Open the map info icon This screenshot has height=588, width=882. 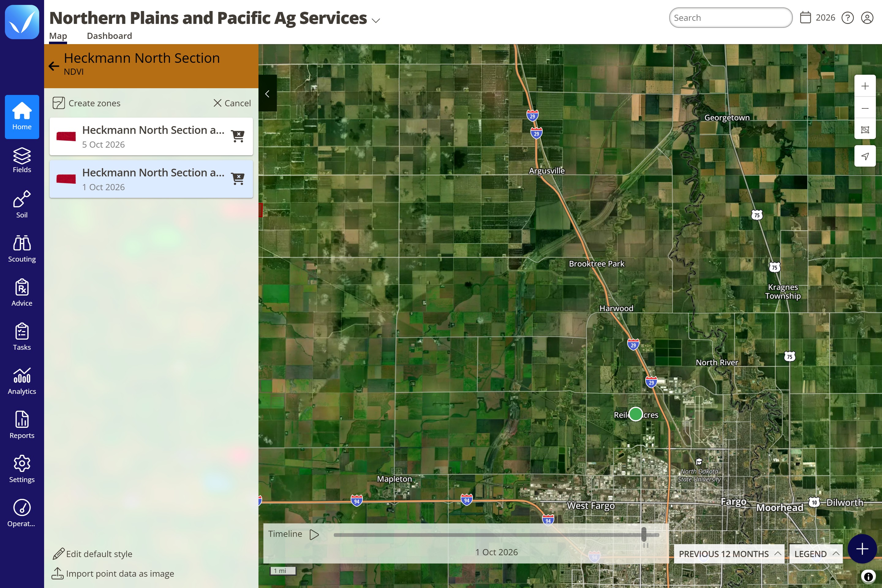868,576
